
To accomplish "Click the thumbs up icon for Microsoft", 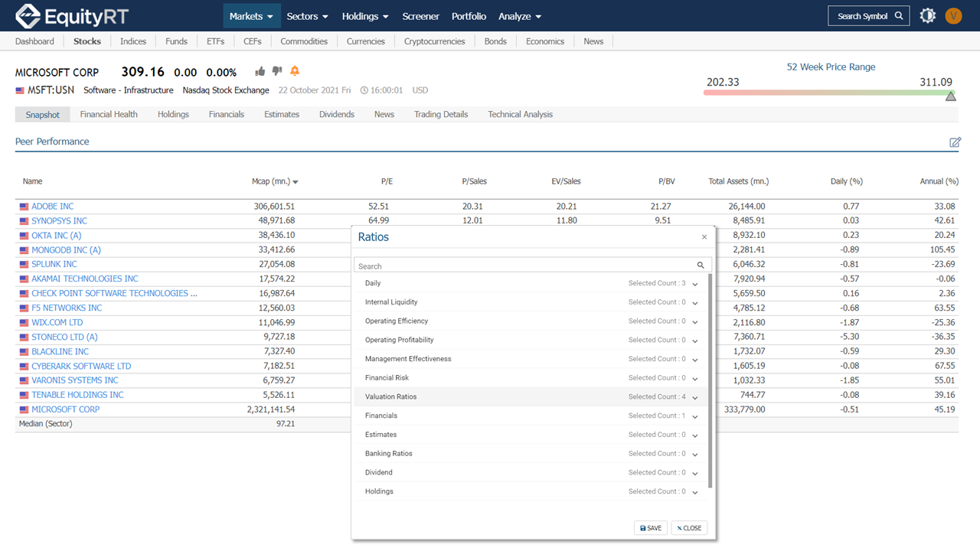I will 260,71.
